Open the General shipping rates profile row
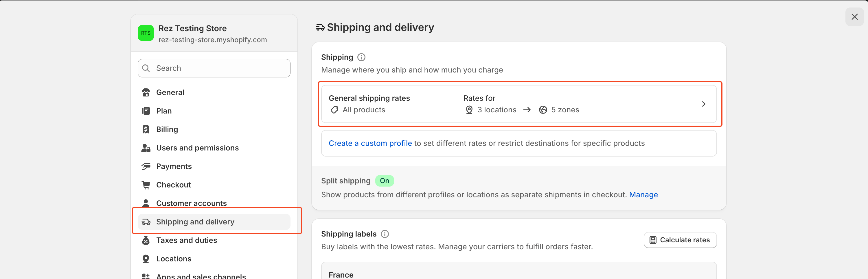868x279 pixels. 518,104
